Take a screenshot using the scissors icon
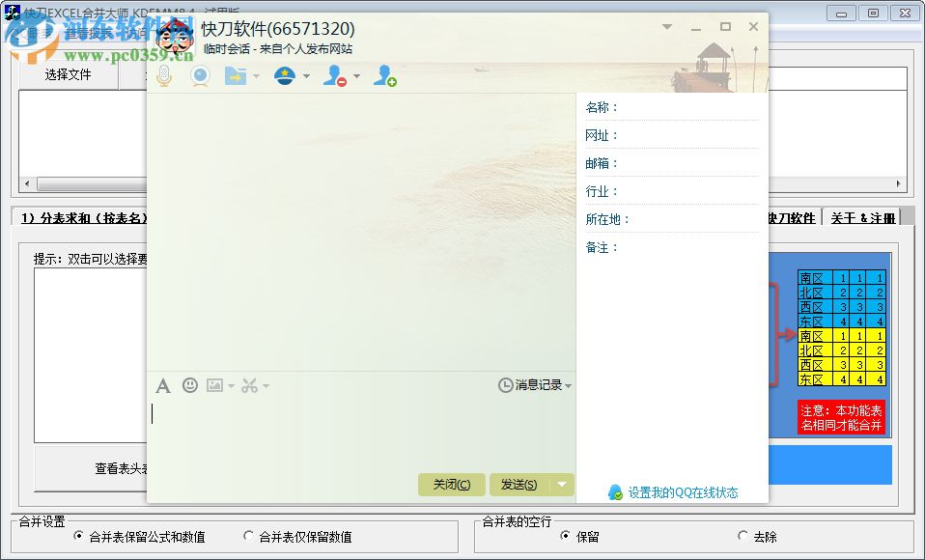Viewport: 925px width, 560px height. click(249, 385)
